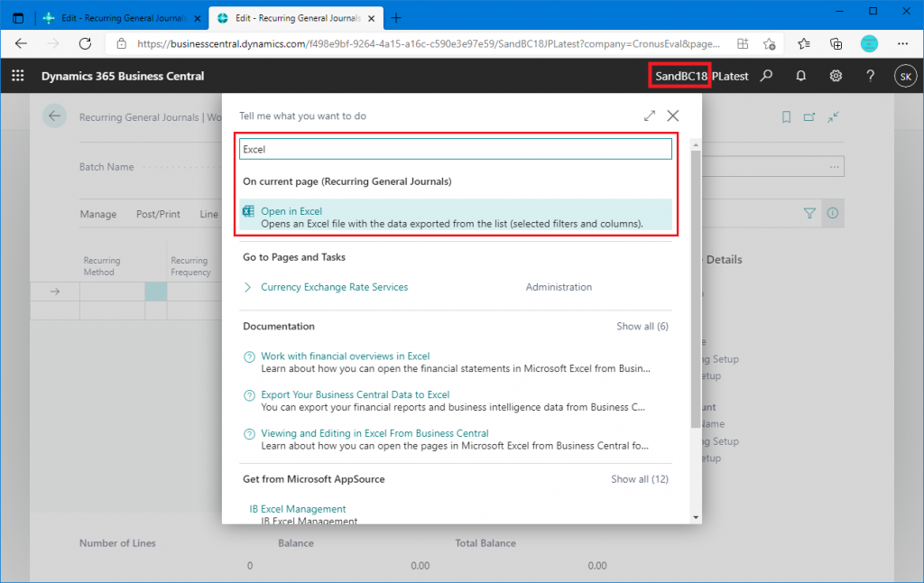
Task: Click the browser back arrow
Action: click(22, 43)
